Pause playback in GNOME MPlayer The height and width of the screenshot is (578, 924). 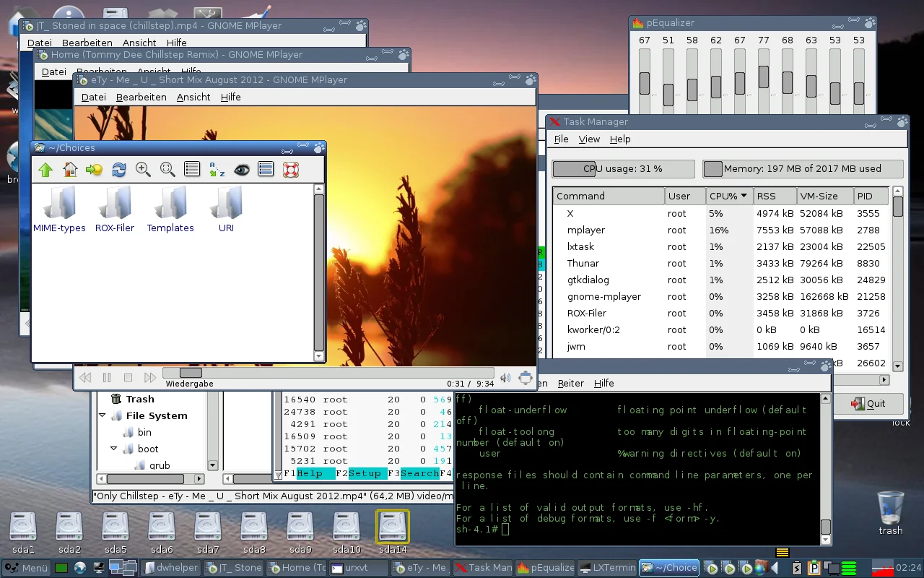107,377
